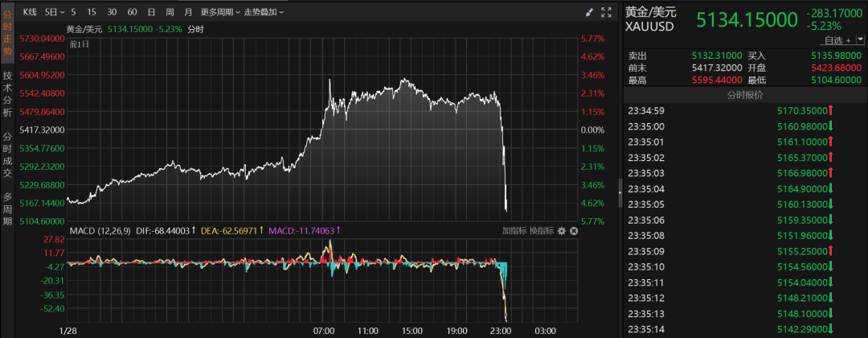
Task: Open the drawing brush tool
Action: click(x=590, y=11)
